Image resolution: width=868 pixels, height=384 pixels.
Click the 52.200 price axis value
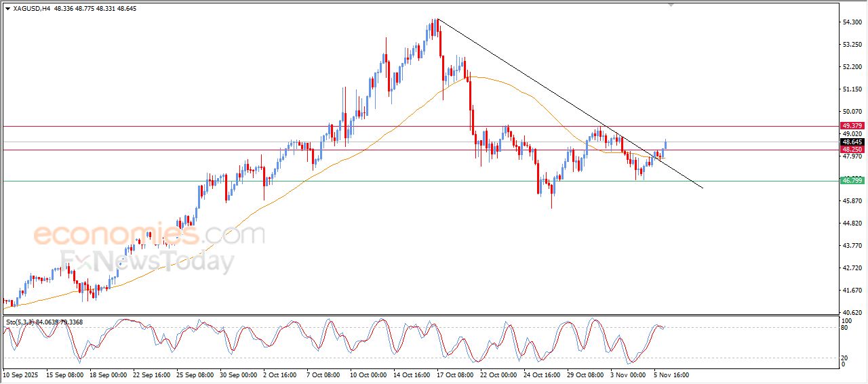(x=852, y=67)
